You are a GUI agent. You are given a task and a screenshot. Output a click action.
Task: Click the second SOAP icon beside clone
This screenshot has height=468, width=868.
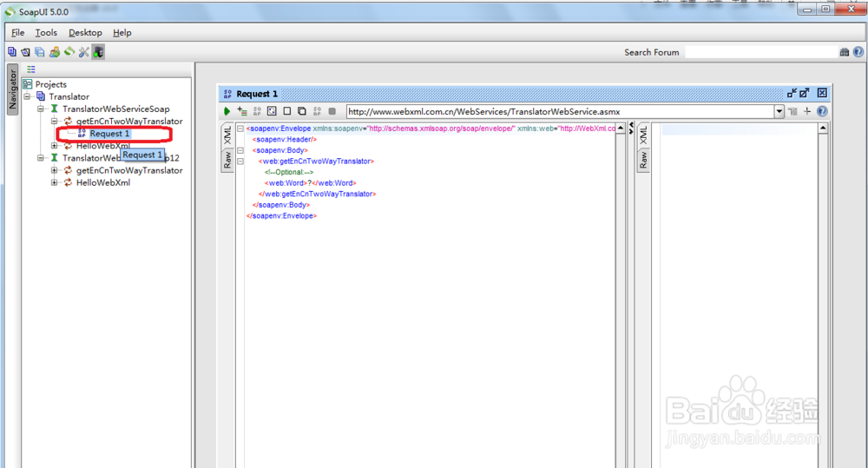click(x=317, y=111)
